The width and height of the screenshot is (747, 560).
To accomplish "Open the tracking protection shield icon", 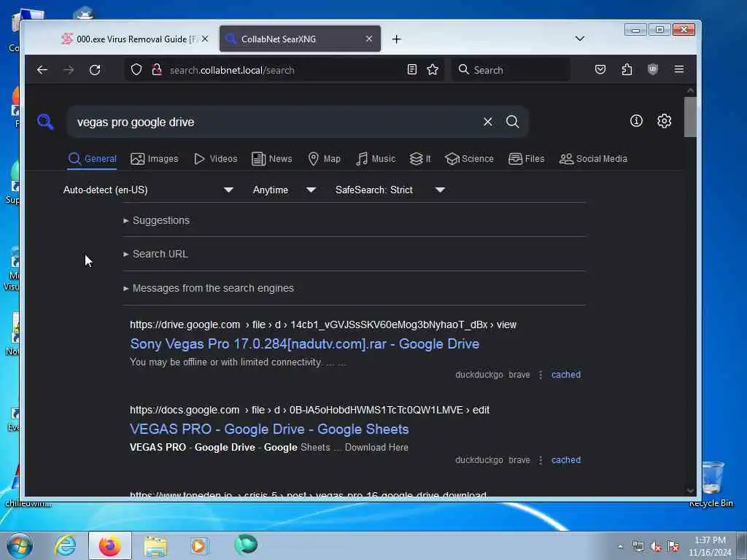I will tap(136, 70).
